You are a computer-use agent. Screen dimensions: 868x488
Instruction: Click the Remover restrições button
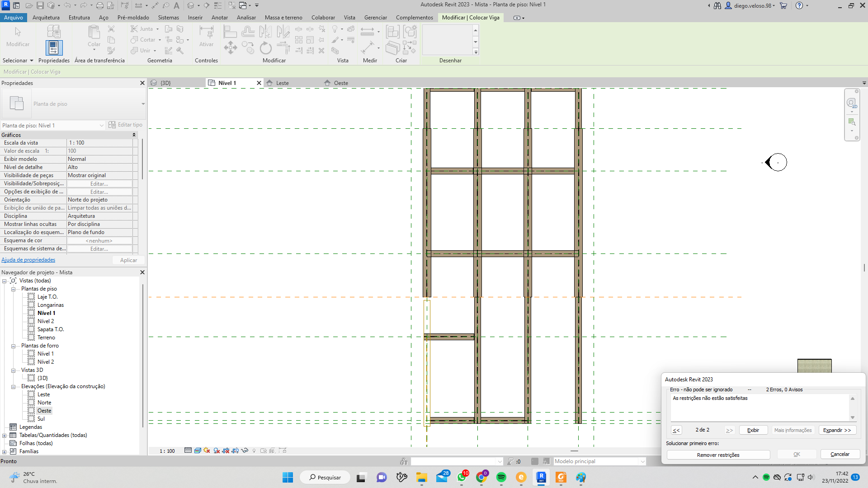[718, 455]
